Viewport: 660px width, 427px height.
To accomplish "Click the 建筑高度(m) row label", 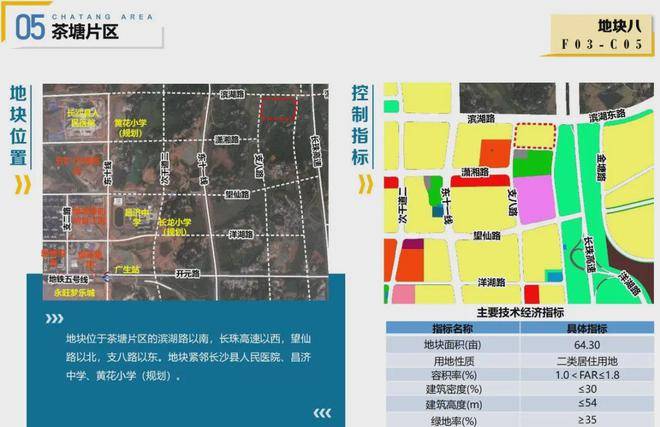I will (x=454, y=405).
